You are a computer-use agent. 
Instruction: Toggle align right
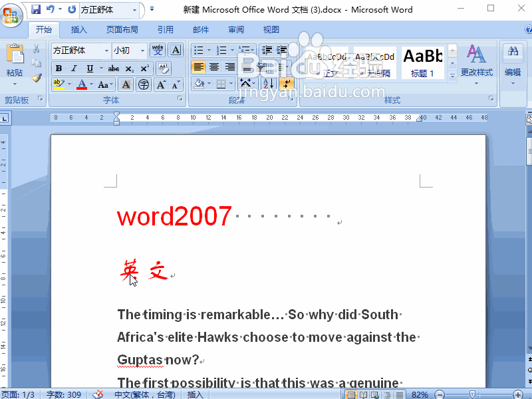[x=229, y=67]
